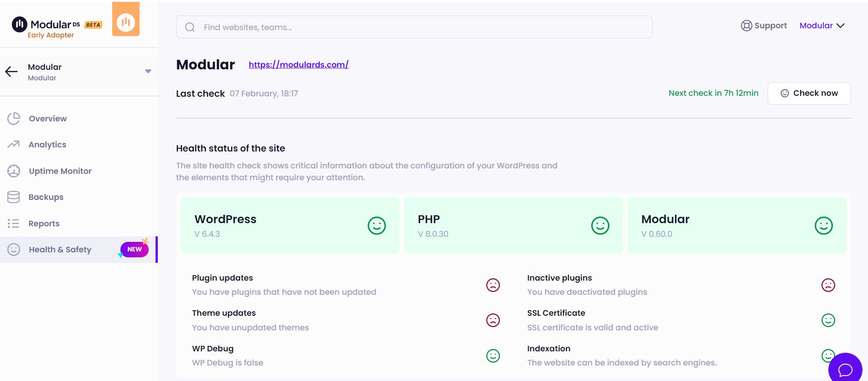Screen dimensions: 868x381
Task: Click the back arrow above the sidebar
Action: 10,71
